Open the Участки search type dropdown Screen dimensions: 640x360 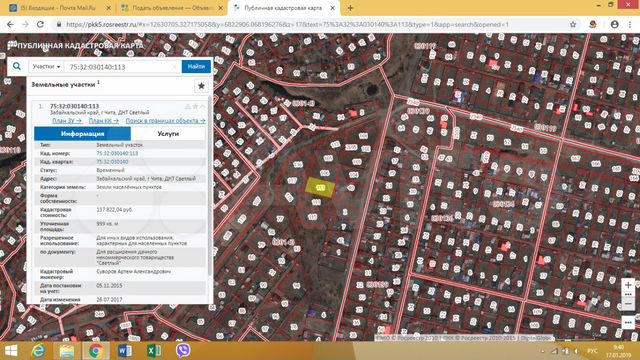click(46, 67)
